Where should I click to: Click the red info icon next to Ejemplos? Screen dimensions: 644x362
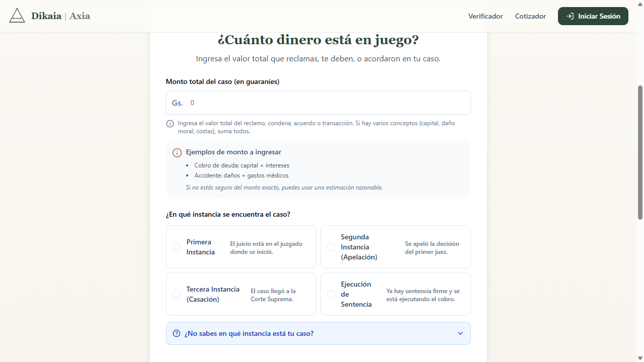click(177, 152)
